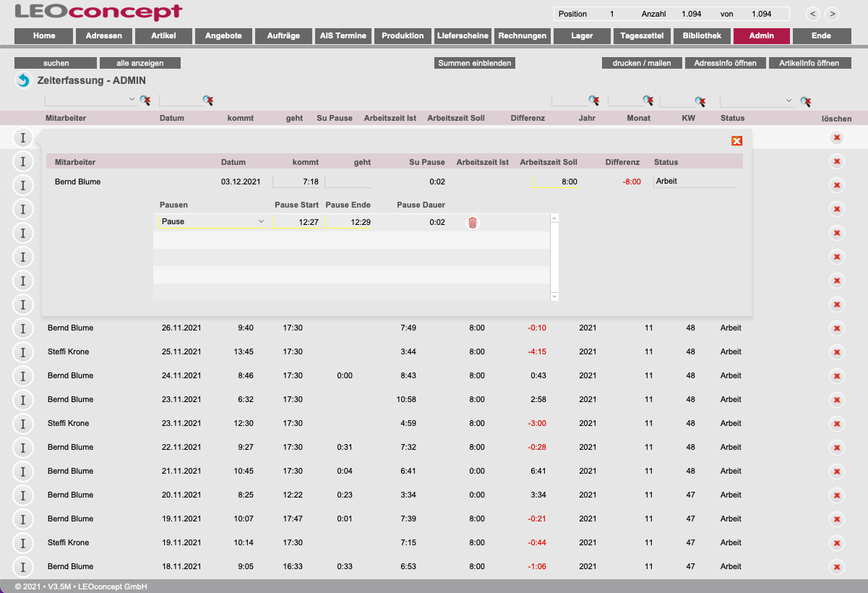
Task: Open the Aufträge section
Action: pyautogui.click(x=284, y=35)
